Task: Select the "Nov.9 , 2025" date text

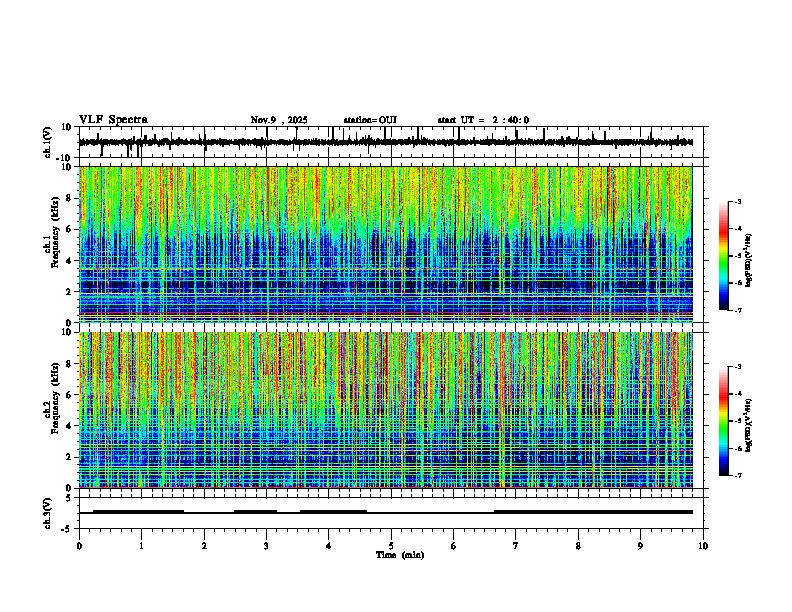Action: coord(279,120)
